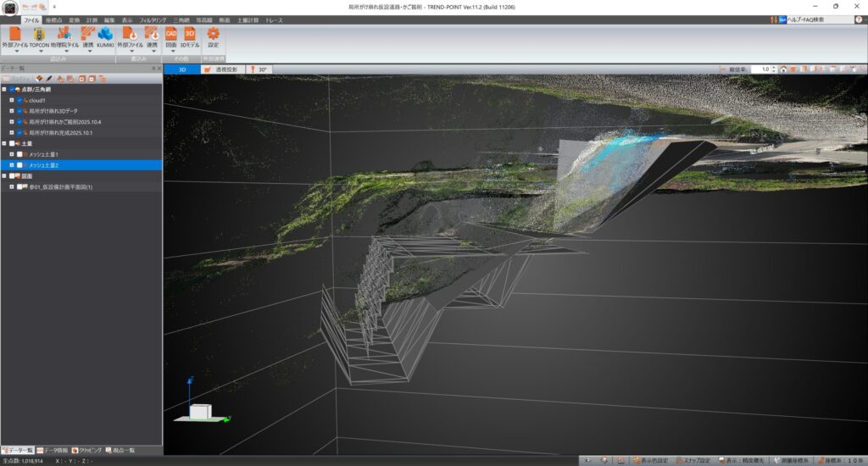Open the 外部ファイル import dropdown arrow
Screen dimensions: 868x466
tap(15, 51)
